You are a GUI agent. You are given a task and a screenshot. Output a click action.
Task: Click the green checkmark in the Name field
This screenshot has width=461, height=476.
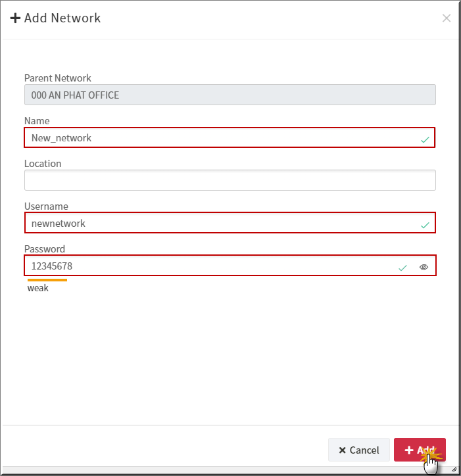tap(425, 139)
